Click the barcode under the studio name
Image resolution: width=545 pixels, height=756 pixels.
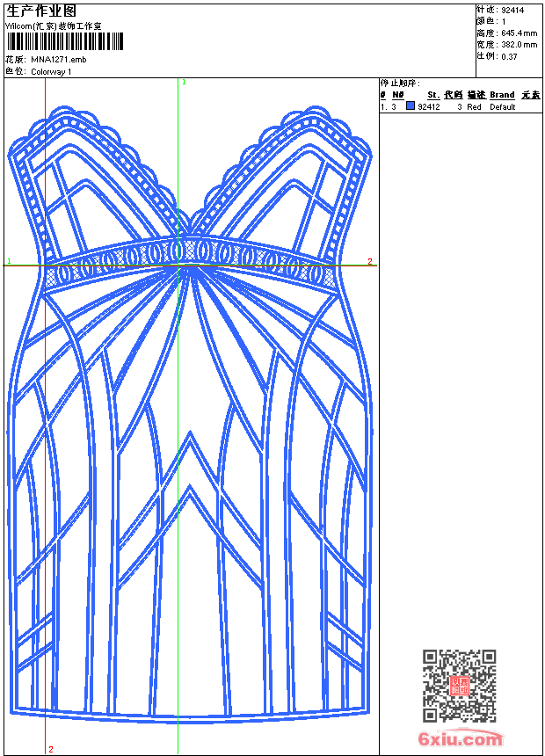click(53, 42)
